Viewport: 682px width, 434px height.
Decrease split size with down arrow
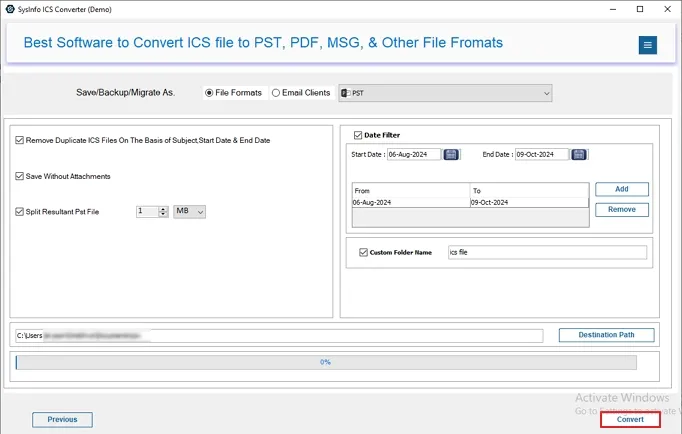[x=163, y=214]
